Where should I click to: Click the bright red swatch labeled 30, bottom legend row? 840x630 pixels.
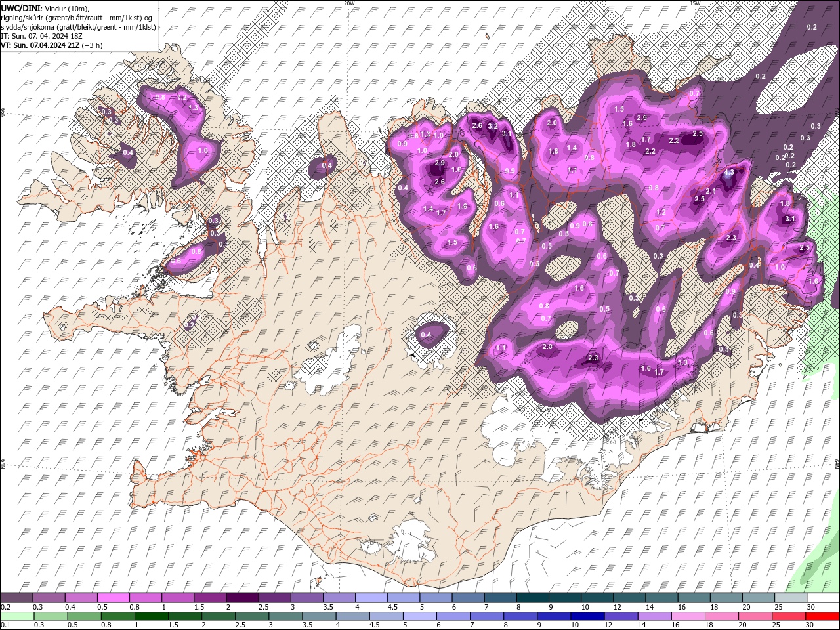pos(822,616)
